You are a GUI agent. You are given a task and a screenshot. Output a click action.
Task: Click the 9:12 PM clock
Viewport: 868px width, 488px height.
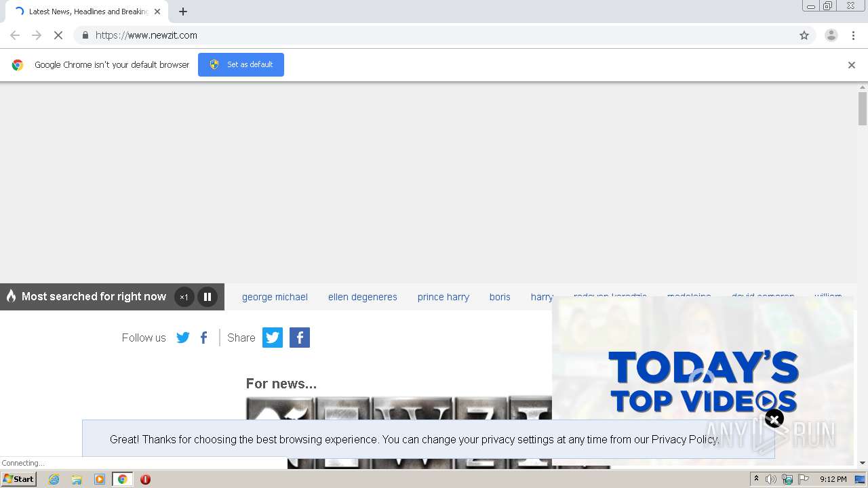pyautogui.click(x=833, y=479)
